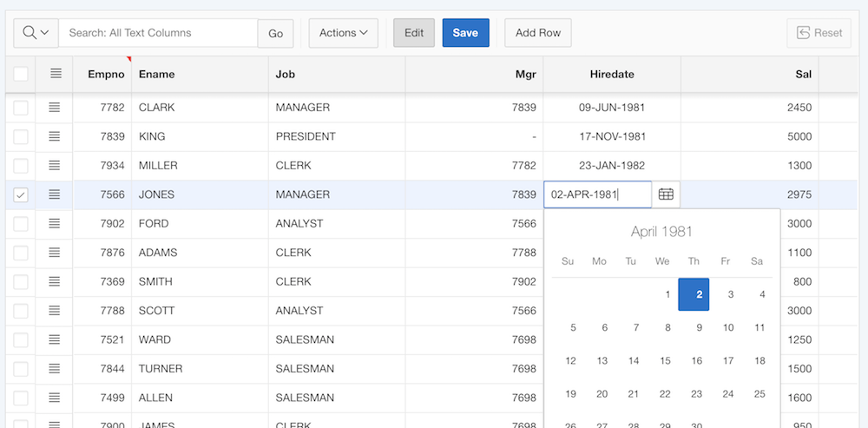This screenshot has width=868, height=428.
Task: Open row actions menu for CLARK
Action: point(55,108)
